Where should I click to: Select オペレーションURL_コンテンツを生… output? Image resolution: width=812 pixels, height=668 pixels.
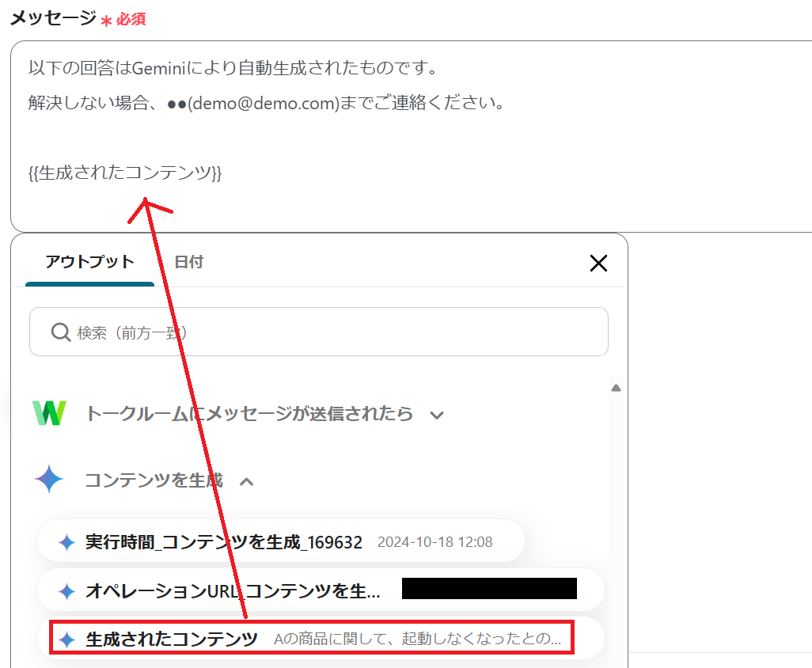[321, 590]
